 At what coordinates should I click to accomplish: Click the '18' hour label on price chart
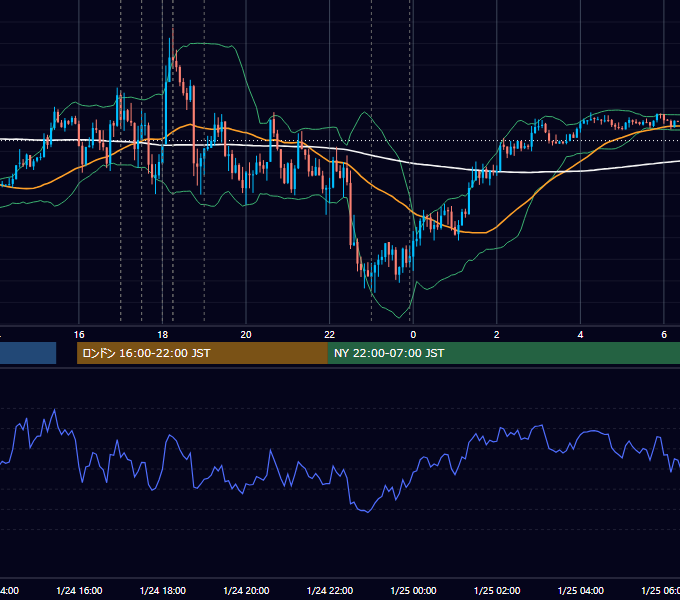point(162,335)
